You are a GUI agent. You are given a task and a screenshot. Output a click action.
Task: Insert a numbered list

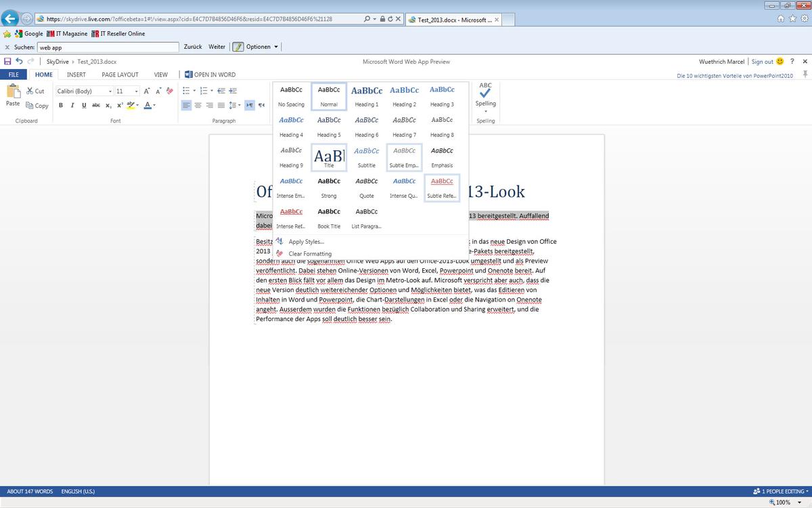click(203, 91)
